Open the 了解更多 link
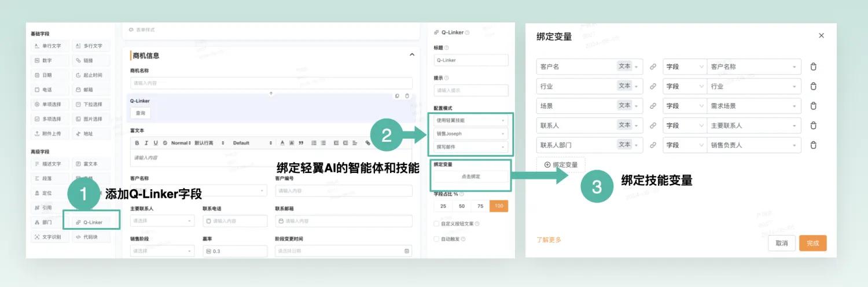The width and height of the screenshot is (868, 287). (549, 240)
